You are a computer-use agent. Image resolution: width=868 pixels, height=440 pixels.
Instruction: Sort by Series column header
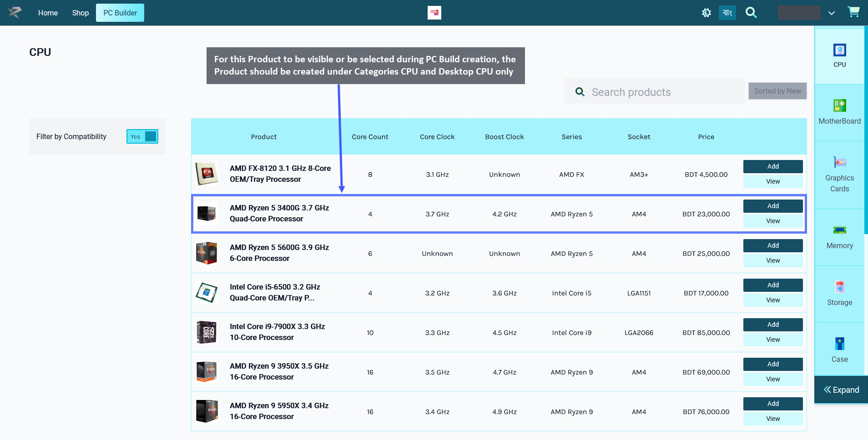pos(572,137)
